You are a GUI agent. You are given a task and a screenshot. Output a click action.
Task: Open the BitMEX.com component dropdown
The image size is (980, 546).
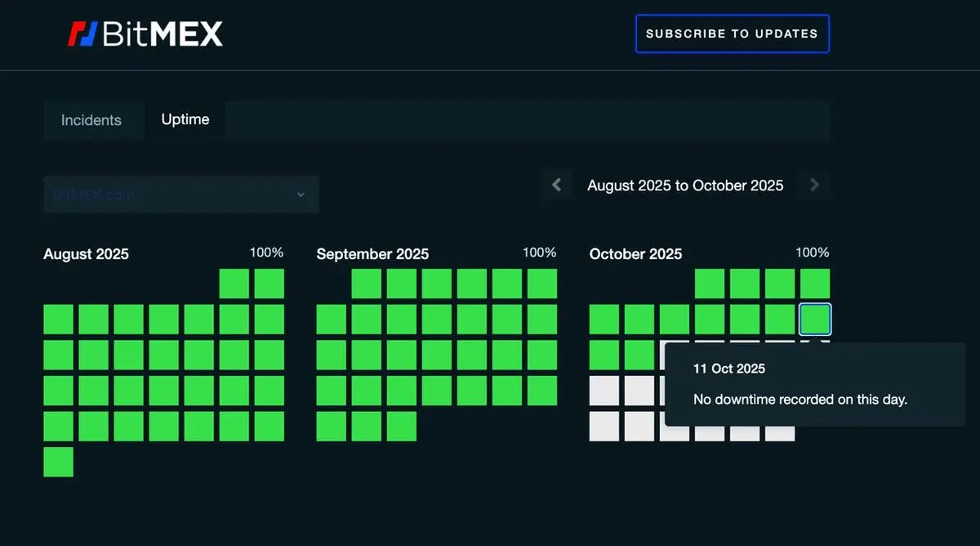[180, 195]
